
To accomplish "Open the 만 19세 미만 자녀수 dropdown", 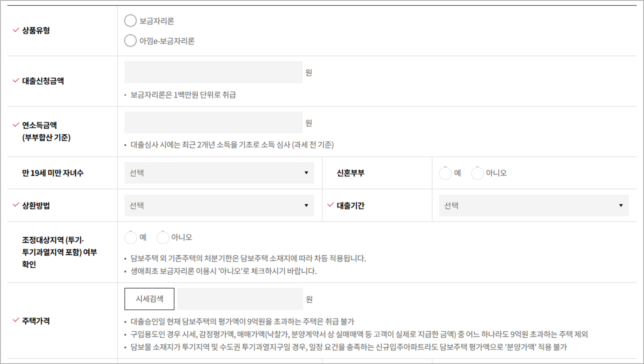I will click(x=219, y=173).
